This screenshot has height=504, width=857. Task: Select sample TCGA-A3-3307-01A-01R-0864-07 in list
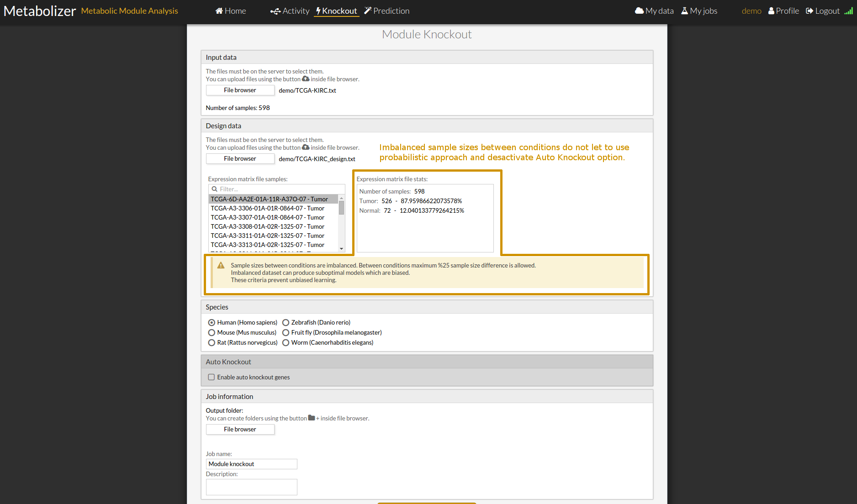point(267,218)
